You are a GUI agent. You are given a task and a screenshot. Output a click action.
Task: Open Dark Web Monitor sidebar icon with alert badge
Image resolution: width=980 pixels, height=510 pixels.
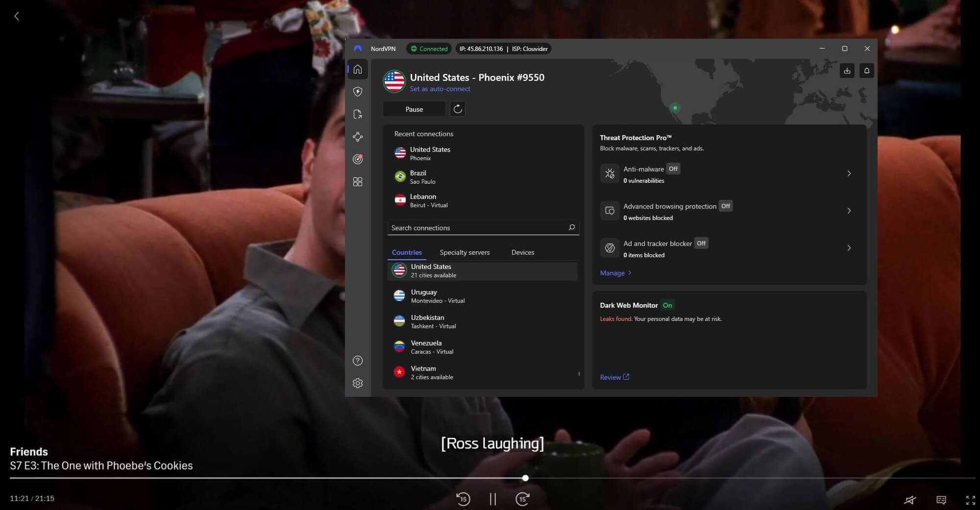click(358, 159)
